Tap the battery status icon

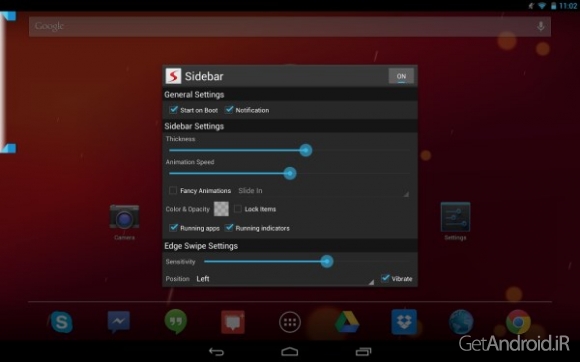coord(553,6)
